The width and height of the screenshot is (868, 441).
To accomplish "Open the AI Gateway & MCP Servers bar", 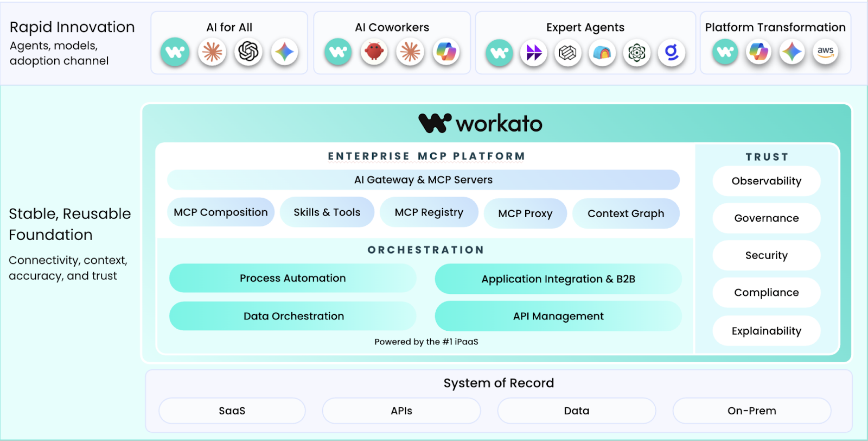I will [x=423, y=180].
